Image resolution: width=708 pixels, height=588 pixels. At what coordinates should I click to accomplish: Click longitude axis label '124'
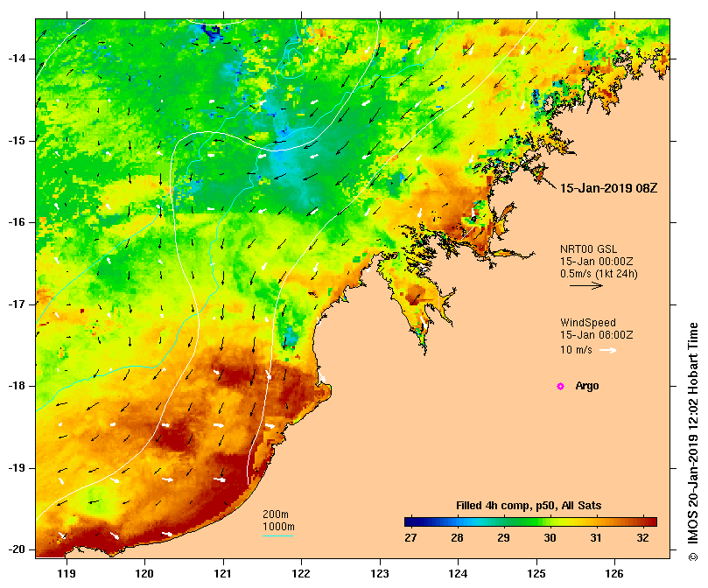click(x=459, y=574)
